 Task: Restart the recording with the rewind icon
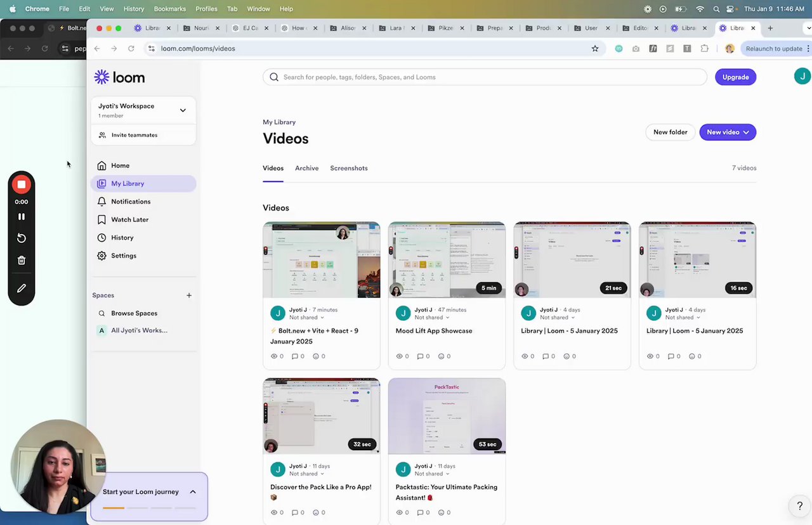(22, 238)
